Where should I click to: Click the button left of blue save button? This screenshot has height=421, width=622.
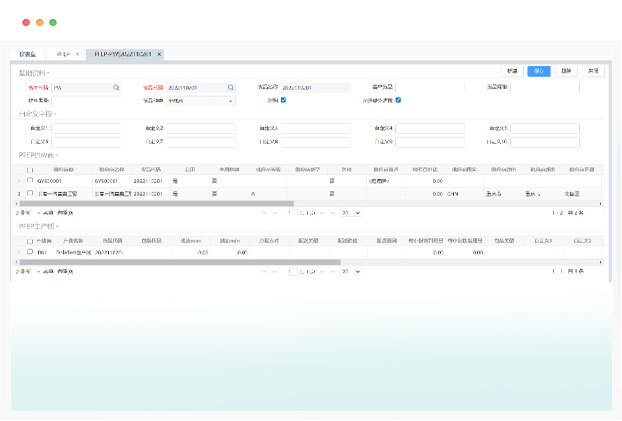point(512,71)
